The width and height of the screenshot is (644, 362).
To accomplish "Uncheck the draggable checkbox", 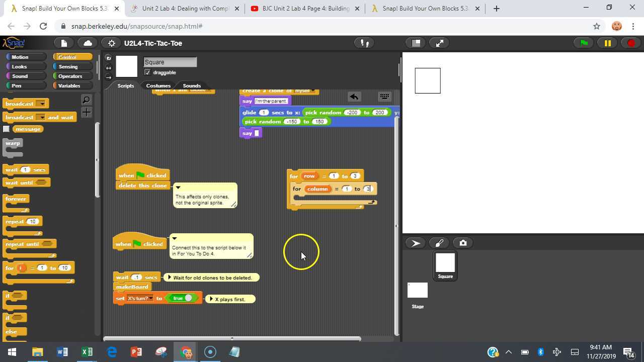I will 147,72.
